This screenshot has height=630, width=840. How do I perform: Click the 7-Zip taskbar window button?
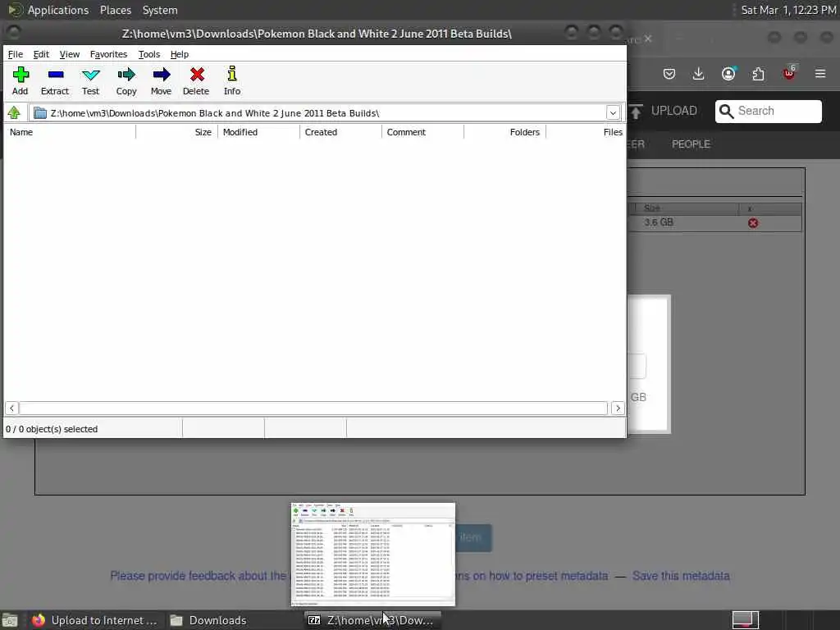(x=372, y=620)
